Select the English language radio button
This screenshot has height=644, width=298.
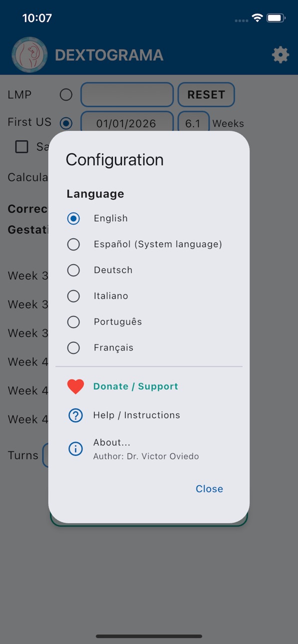(x=73, y=218)
